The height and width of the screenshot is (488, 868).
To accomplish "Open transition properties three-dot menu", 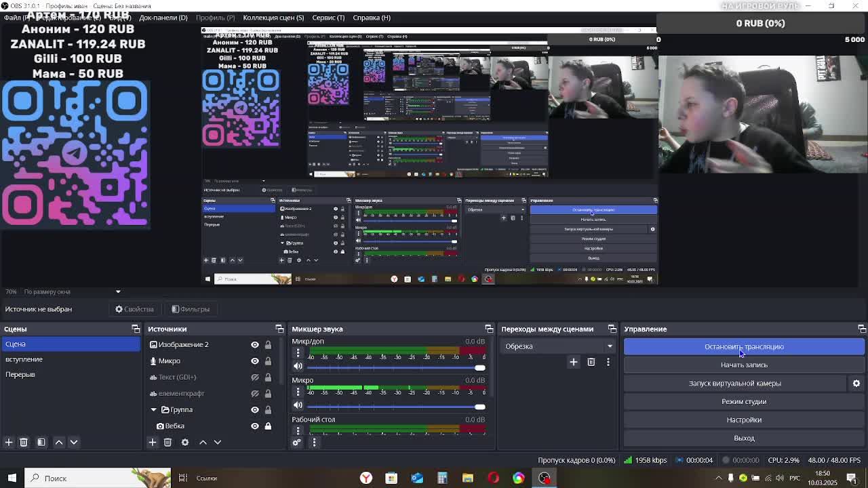I will tap(608, 362).
